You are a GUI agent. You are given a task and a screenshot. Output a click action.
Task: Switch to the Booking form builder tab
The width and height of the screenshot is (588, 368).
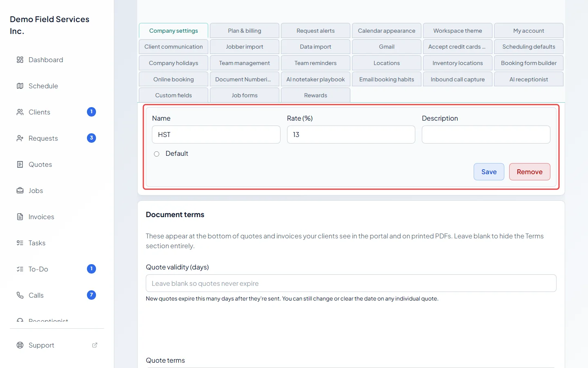pyautogui.click(x=529, y=63)
